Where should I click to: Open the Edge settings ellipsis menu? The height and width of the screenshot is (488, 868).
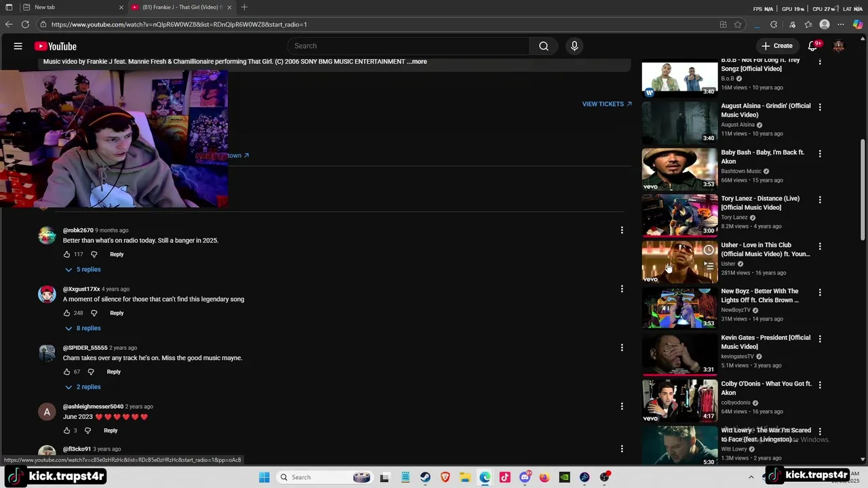click(841, 24)
